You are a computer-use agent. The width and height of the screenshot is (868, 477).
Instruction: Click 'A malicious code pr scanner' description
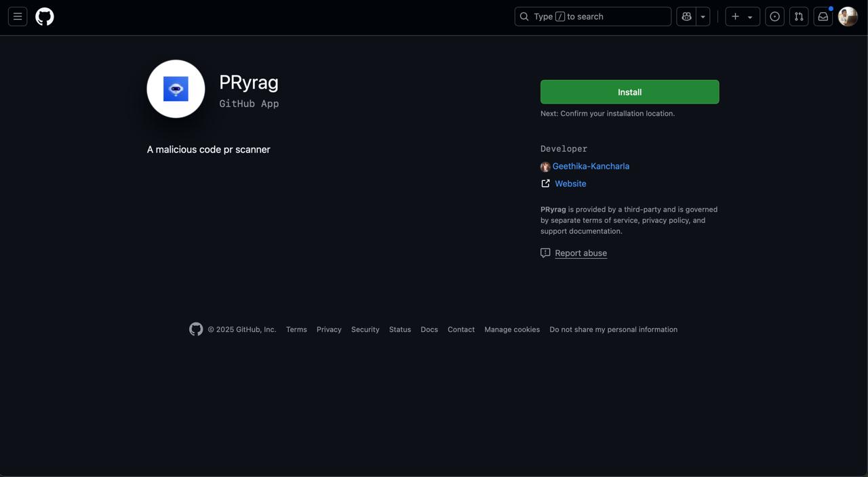pos(209,150)
